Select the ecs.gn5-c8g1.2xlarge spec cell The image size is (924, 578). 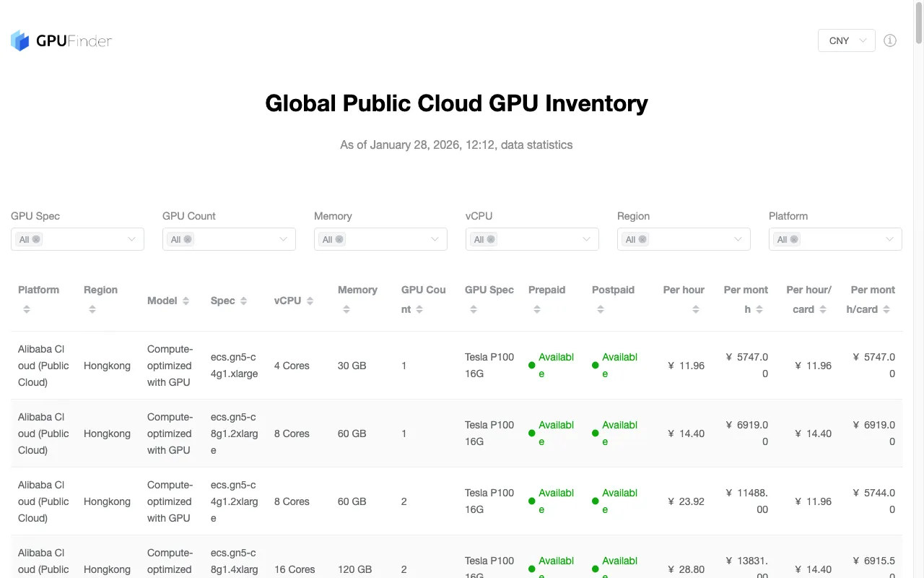pos(234,433)
